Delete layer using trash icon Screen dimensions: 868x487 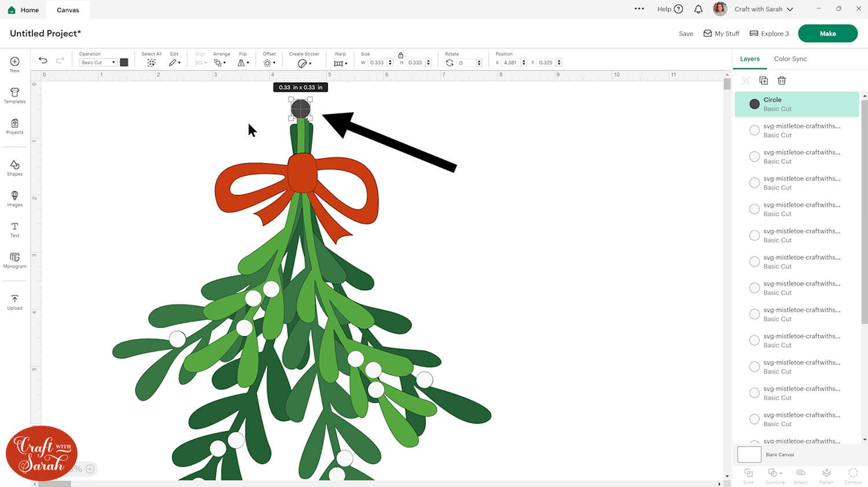pos(782,80)
